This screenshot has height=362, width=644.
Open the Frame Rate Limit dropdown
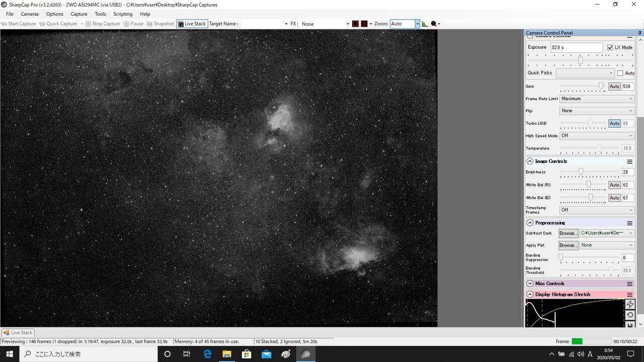pos(597,99)
